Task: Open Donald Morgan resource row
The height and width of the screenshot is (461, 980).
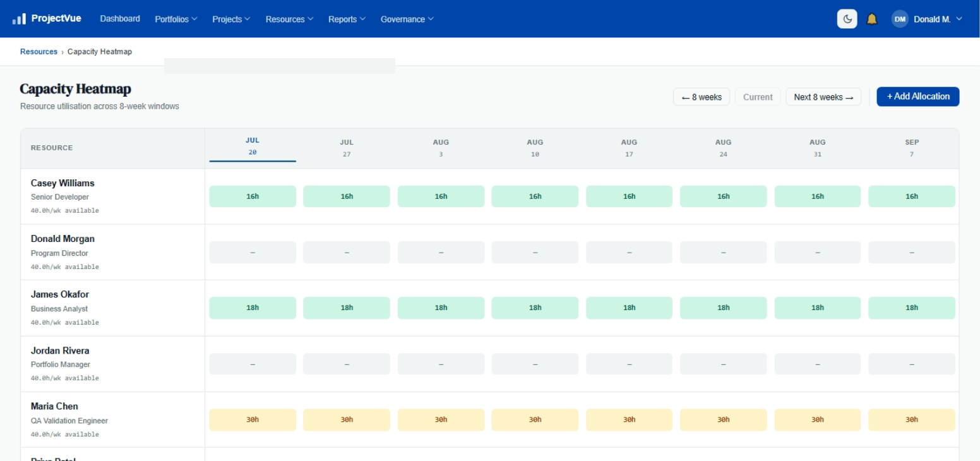Action: (x=490, y=252)
